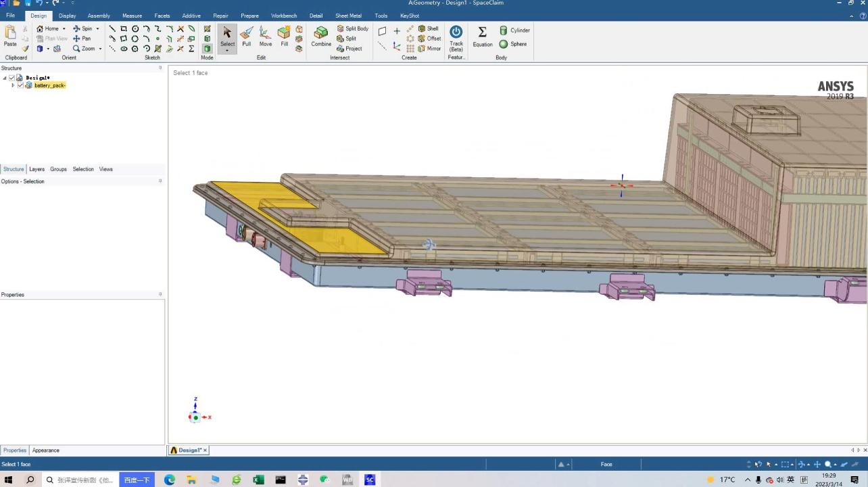Screen dimensions: 868x487
Task: Select the Pan orient tool
Action: tap(82, 39)
